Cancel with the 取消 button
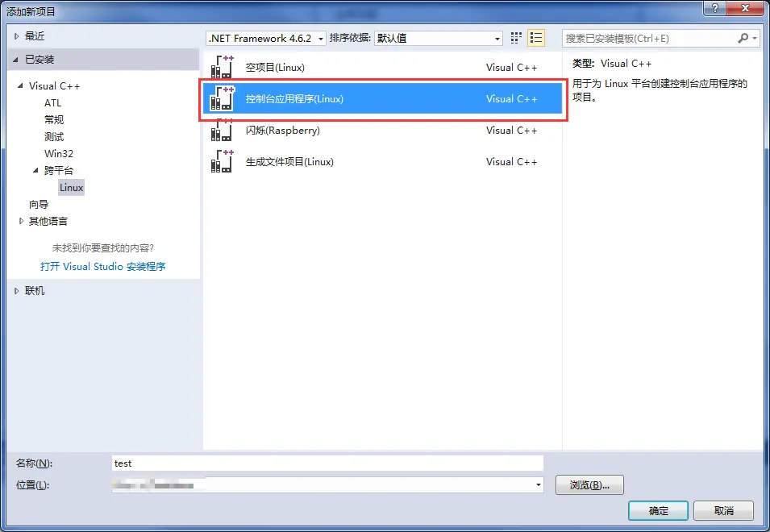Screen dimensions: 770x532 [x=723, y=511]
